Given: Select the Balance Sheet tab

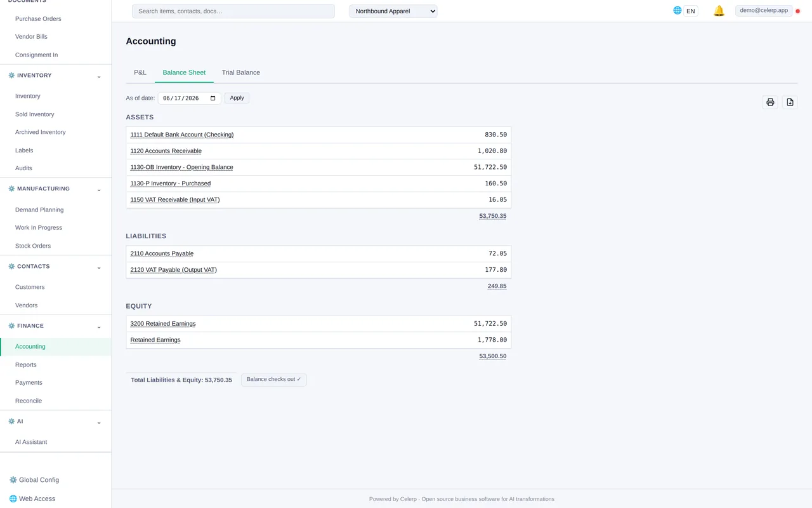Looking at the screenshot, I should [184, 72].
